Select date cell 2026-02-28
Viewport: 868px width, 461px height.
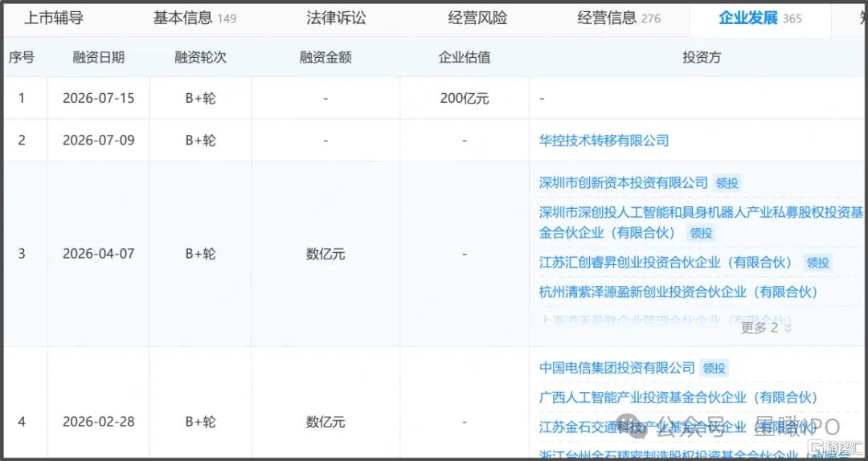pyautogui.click(x=99, y=422)
